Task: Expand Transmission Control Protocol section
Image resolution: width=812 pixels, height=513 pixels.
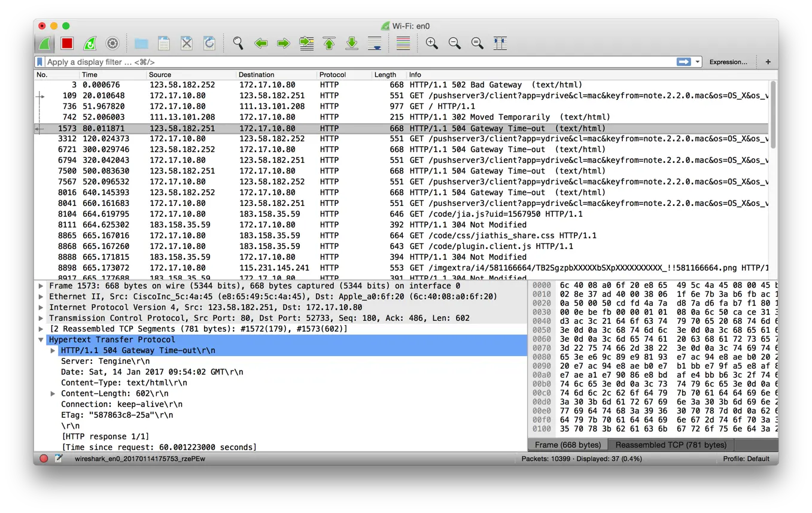Action: pos(41,318)
